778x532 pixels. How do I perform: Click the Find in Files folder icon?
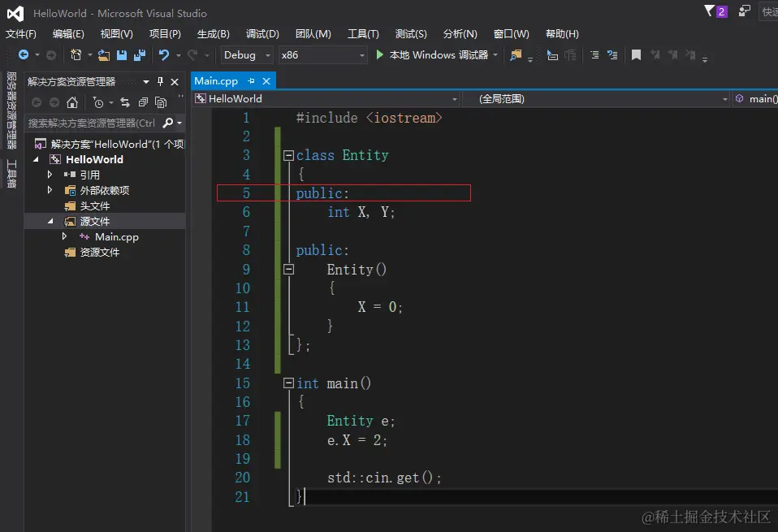point(516,55)
